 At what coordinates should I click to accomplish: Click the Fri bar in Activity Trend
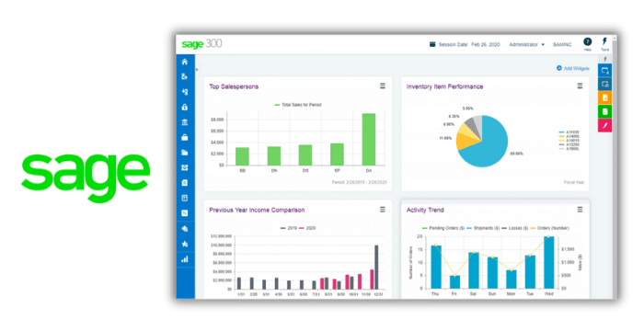[454, 281]
